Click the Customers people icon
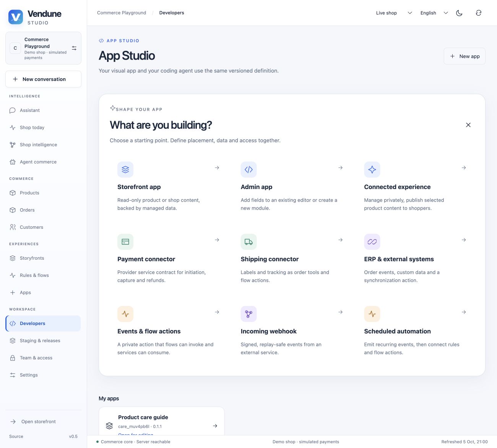 click(13, 227)
